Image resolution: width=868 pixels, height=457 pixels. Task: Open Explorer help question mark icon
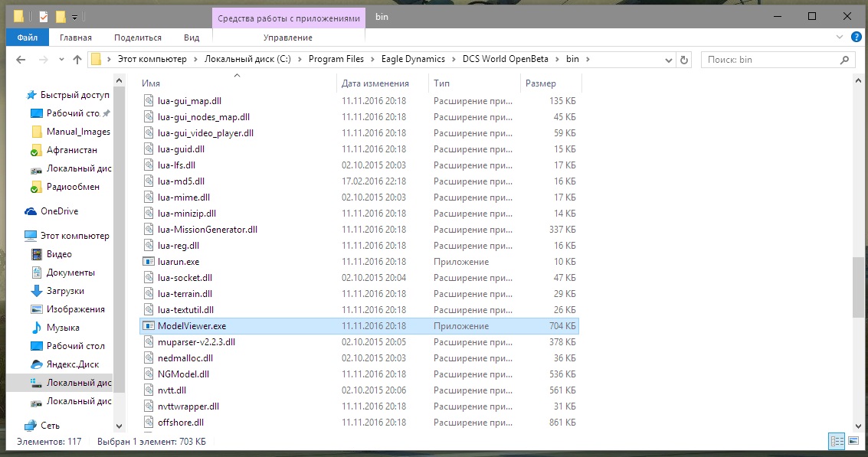click(856, 37)
